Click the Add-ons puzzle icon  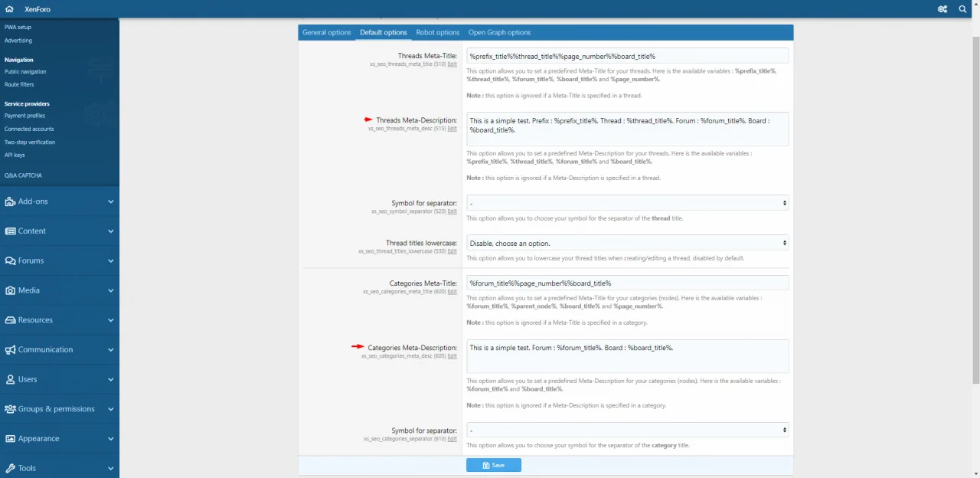(10, 201)
